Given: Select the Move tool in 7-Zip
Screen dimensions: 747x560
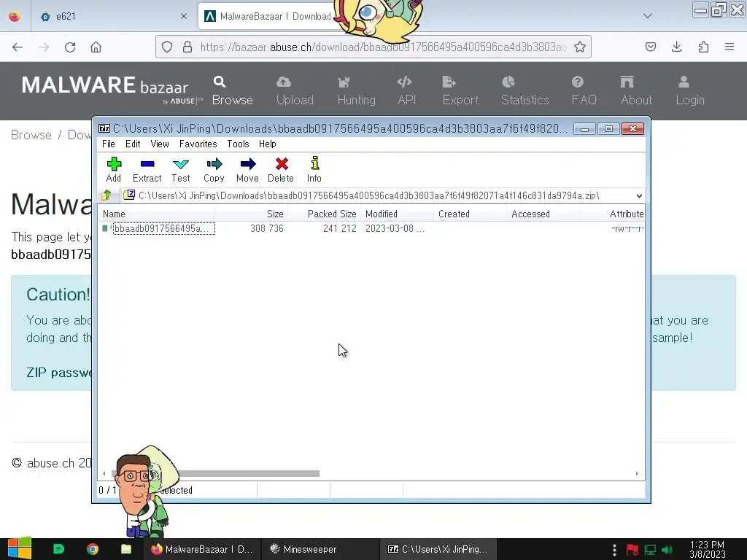Looking at the screenshot, I should click(x=247, y=169).
